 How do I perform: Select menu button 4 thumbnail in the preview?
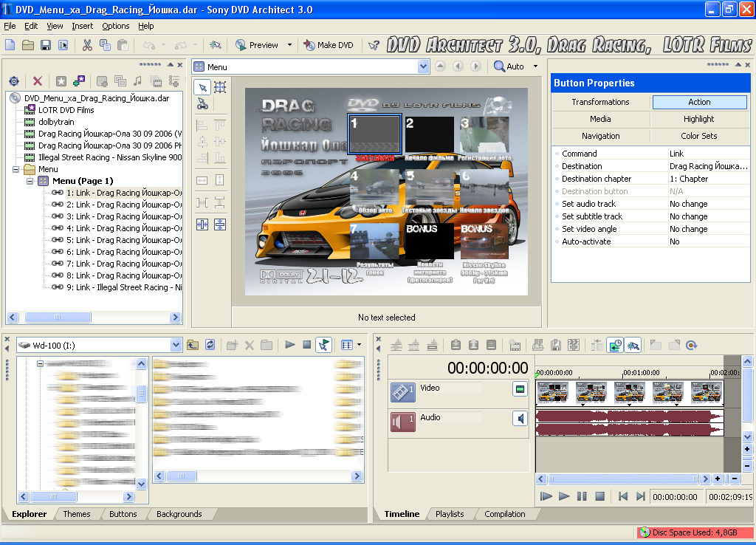(375, 188)
